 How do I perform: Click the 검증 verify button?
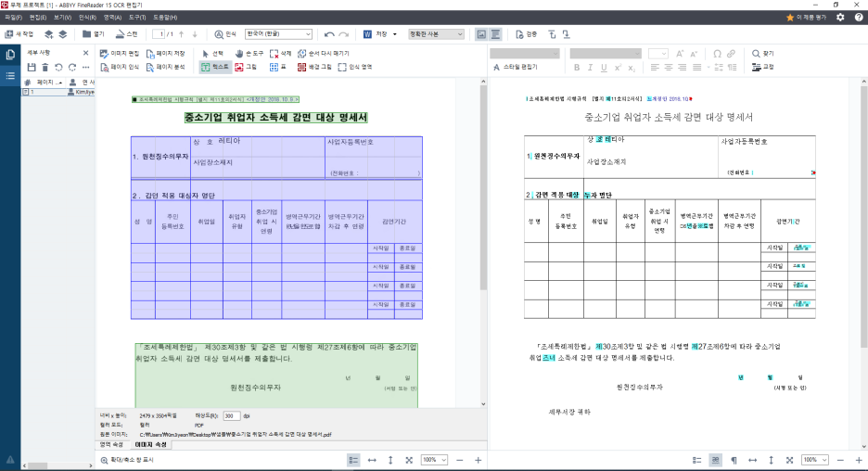527,34
